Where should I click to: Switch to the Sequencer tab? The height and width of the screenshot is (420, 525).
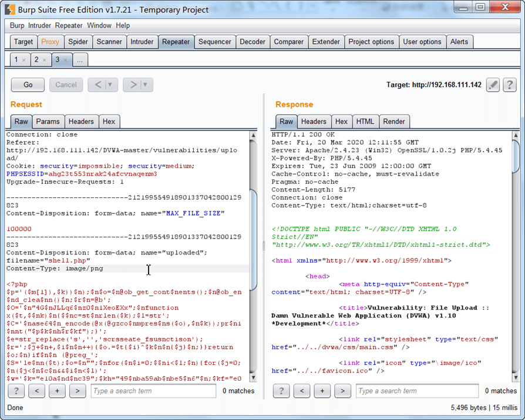[x=214, y=42]
